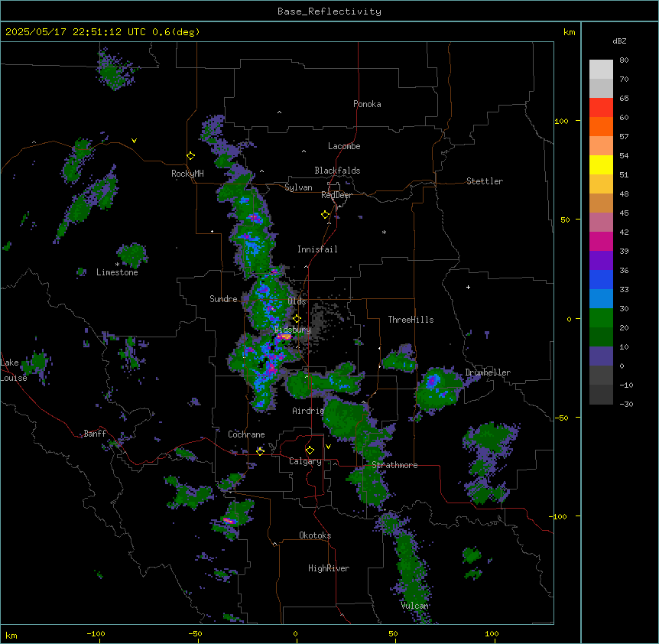
Task: Click the Cochrane label
Action: [x=246, y=434]
